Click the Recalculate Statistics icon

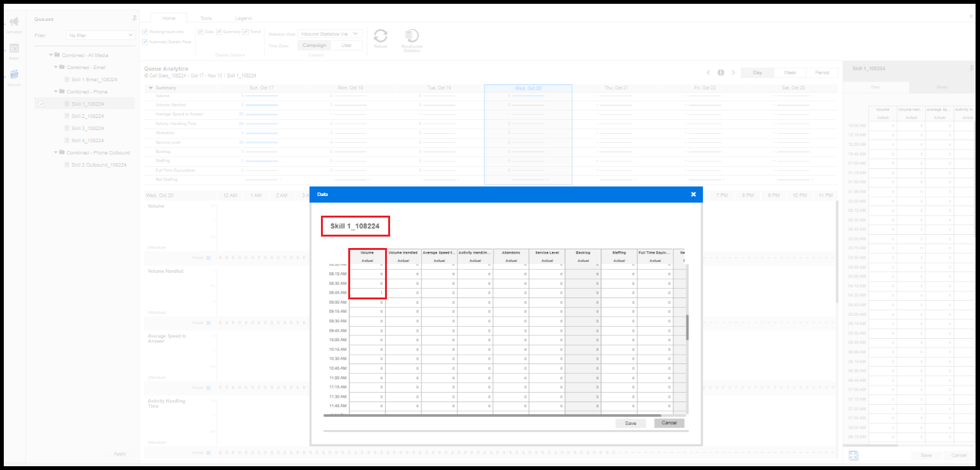click(412, 36)
